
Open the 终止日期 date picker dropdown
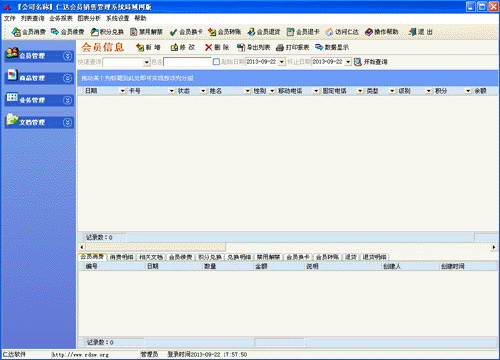pos(348,62)
